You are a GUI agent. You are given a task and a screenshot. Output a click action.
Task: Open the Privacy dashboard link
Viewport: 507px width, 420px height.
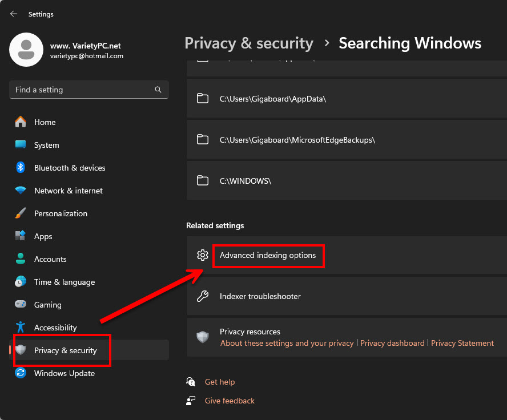(392, 343)
